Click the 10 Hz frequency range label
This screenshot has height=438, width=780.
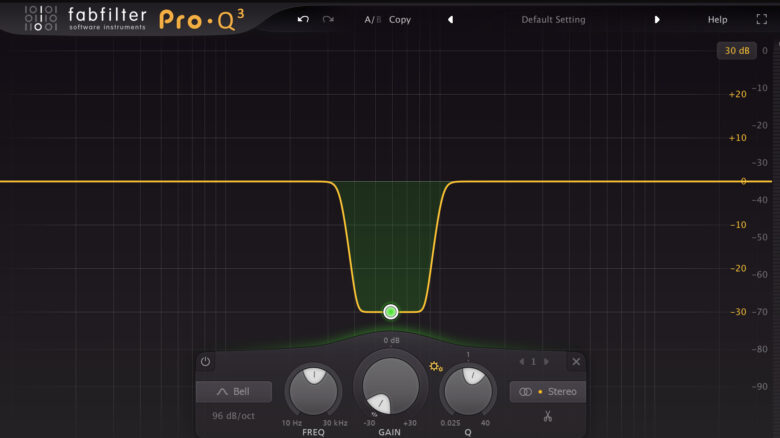click(x=292, y=423)
